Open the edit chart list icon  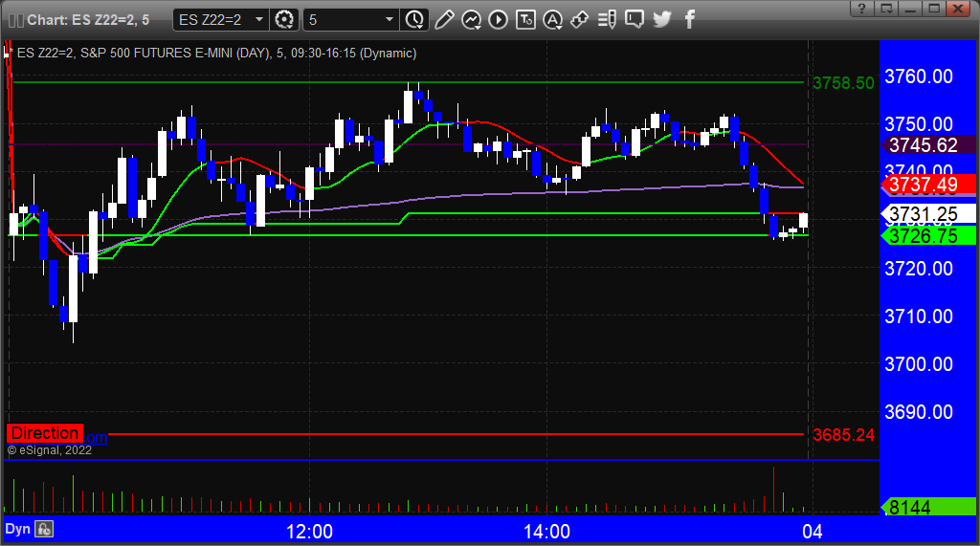(x=607, y=20)
